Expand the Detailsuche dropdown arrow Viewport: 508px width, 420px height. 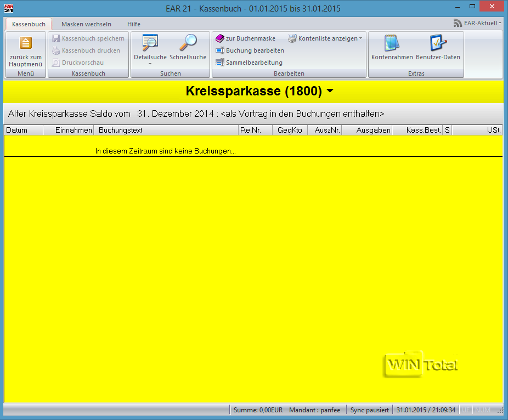point(150,64)
